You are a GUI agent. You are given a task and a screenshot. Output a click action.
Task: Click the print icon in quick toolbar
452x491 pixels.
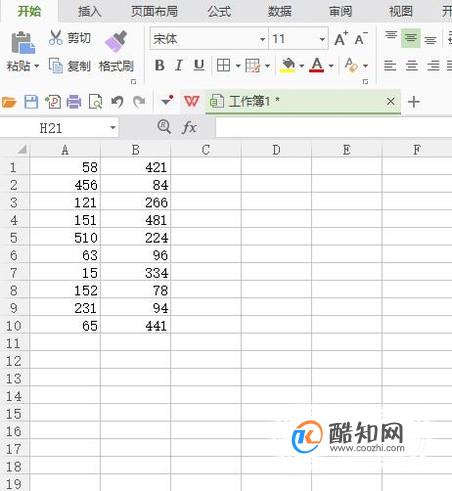point(74,102)
